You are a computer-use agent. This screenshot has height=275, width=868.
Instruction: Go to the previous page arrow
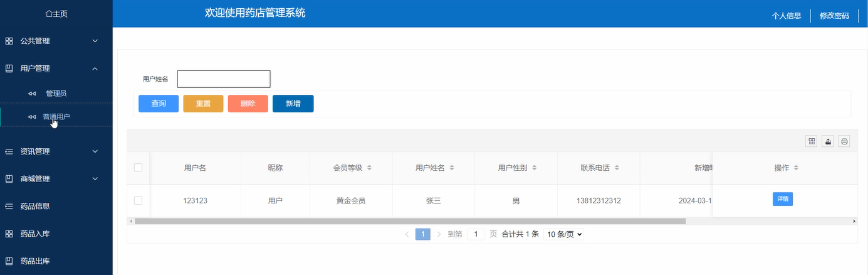tap(407, 234)
